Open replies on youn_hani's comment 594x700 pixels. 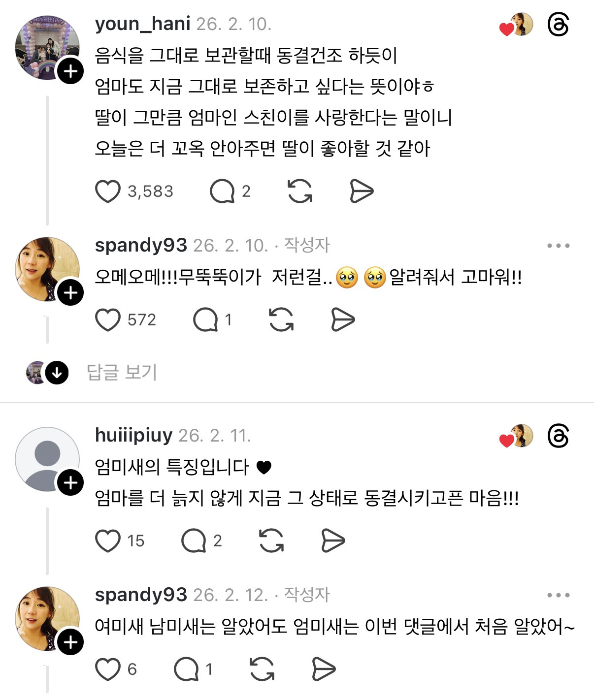(x=222, y=191)
